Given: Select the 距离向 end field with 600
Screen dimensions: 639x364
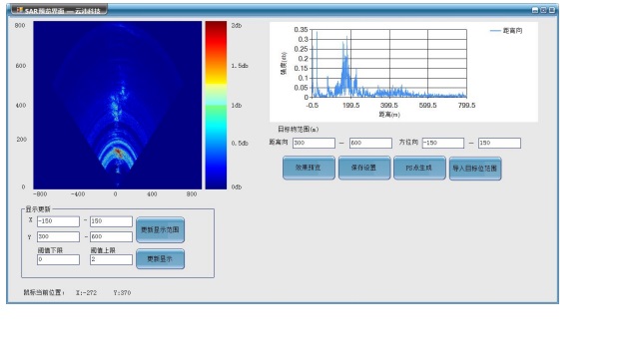Looking at the screenshot, I should click(370, 143).
